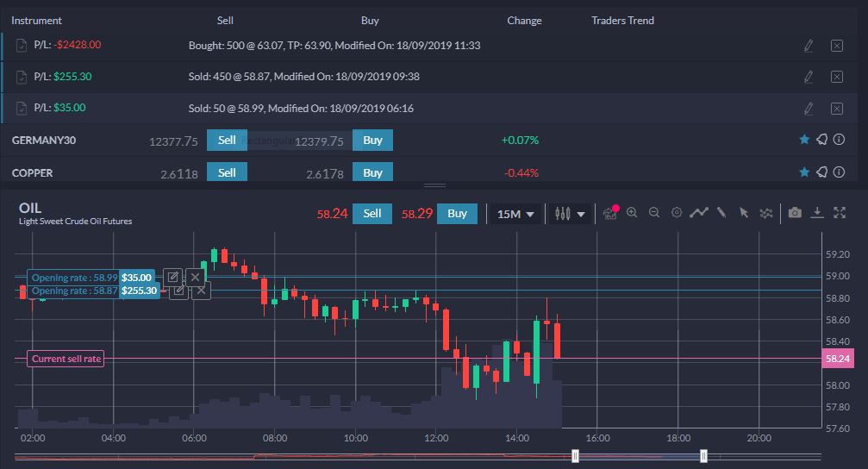This screenshot has height=469, width=868.
Task: Set a price alert for GERMANY30
Action: point(822,140)
